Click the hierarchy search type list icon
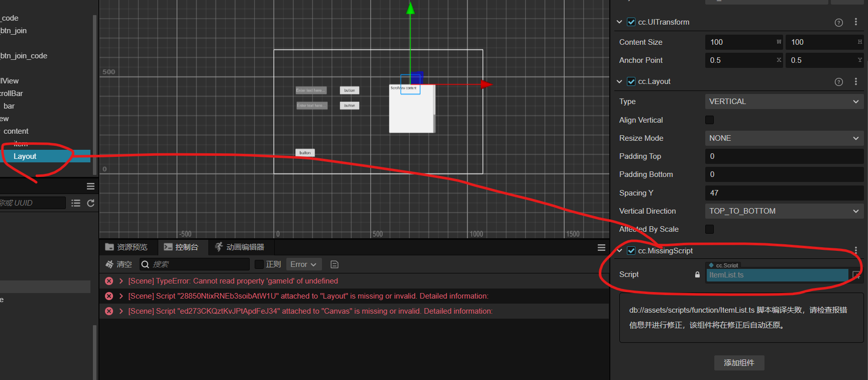Image resolution: width=868 pixels, height=380 pixels. [76, 203]
